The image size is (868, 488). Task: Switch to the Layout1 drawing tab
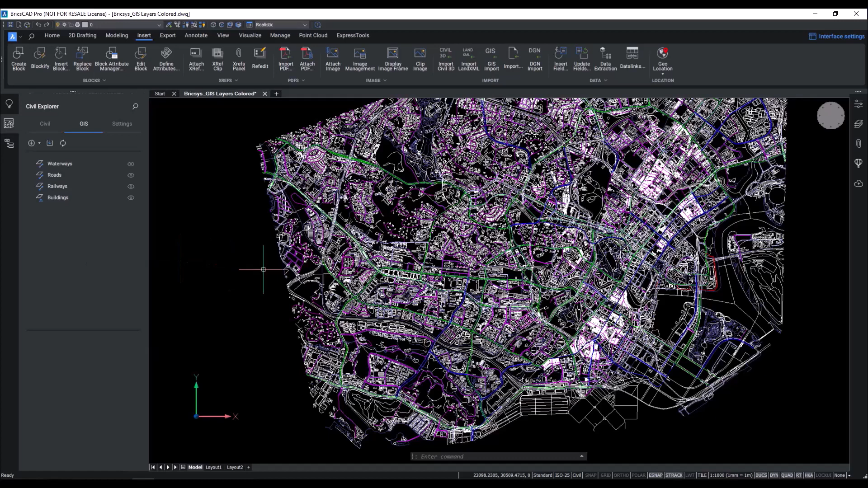point(213,467)
